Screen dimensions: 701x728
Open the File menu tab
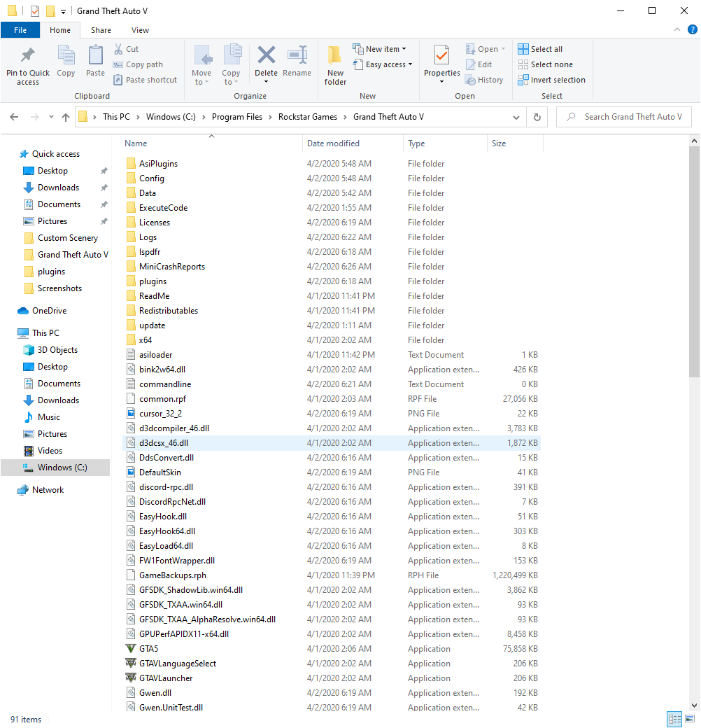[x=20, y=30]
